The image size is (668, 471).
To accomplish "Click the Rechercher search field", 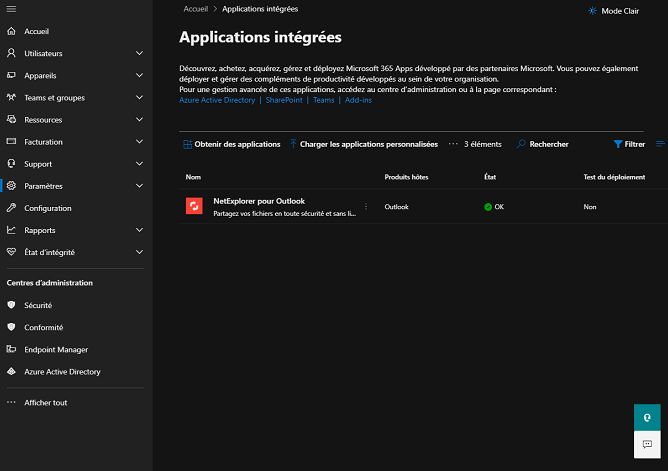I will point(542,144).
